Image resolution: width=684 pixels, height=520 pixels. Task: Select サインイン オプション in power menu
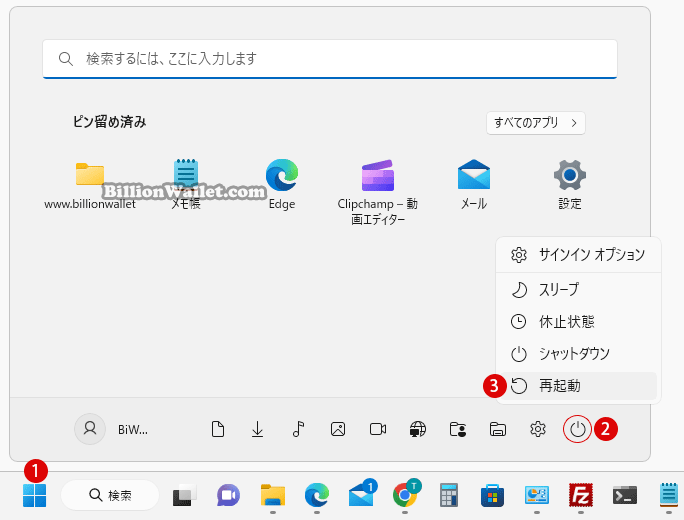[578, 255]
